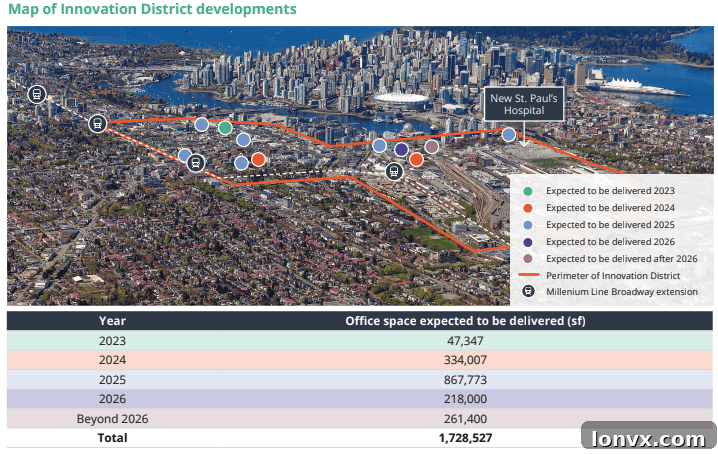This screenshot has height=454, width=718.
Task: Click the orange line sample in the legend
Action: click(528, 275)
